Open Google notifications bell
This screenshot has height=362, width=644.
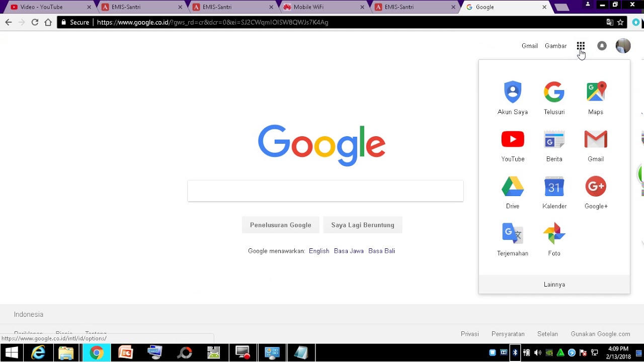click(x=602, y=46)
